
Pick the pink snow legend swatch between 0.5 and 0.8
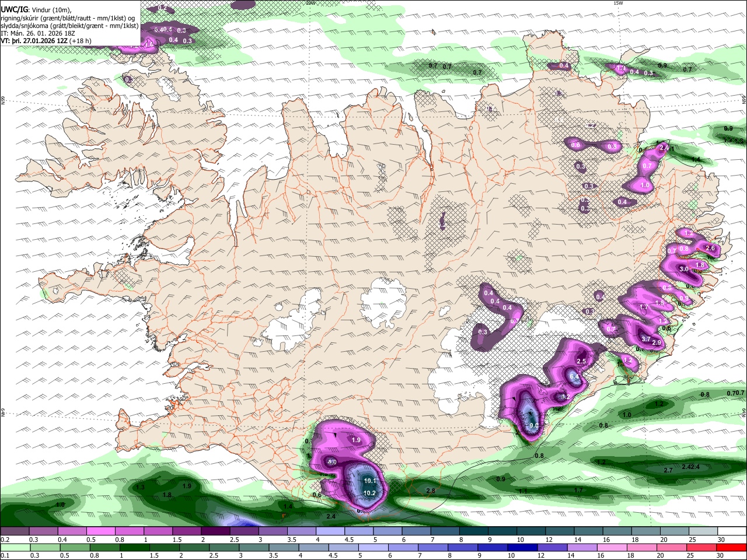tap(100, 531)
